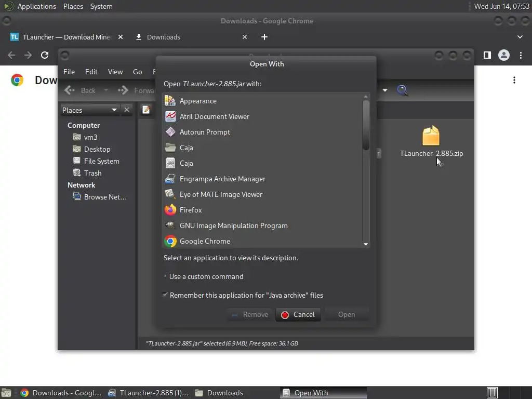Select Firefox icon in list
Screen dimensions: 532x399
point(170,210)
